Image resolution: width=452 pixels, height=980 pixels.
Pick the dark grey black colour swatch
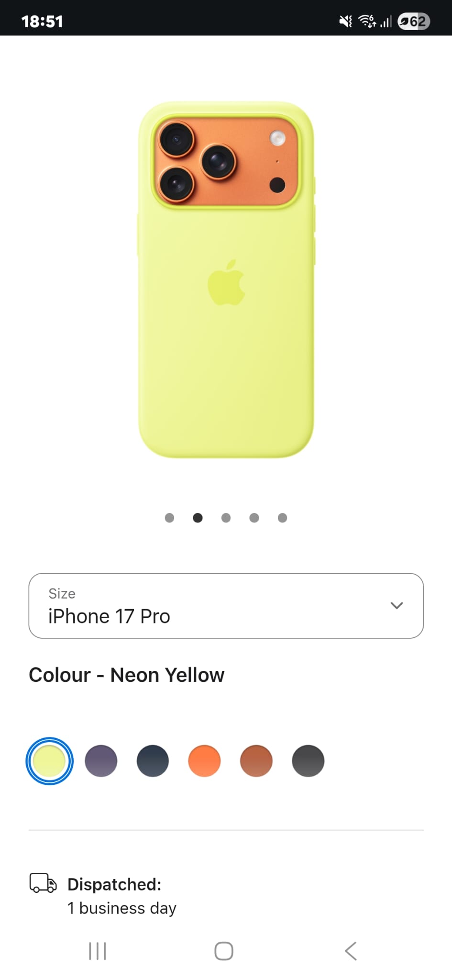pos(308,761)
